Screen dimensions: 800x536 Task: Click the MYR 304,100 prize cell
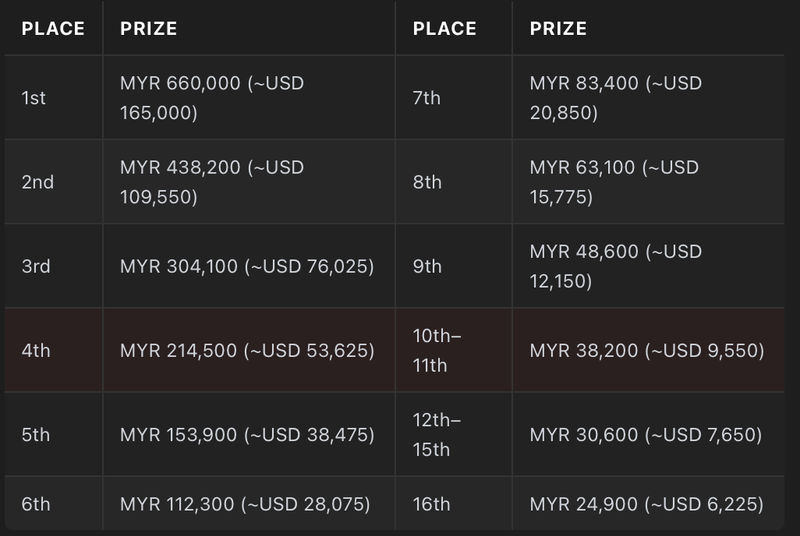[x=248, y=266]
